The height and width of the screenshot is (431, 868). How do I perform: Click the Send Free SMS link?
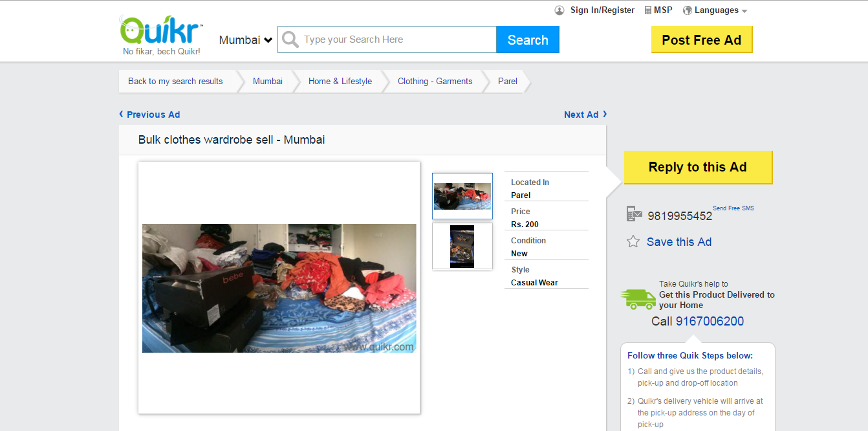(733, 208)
